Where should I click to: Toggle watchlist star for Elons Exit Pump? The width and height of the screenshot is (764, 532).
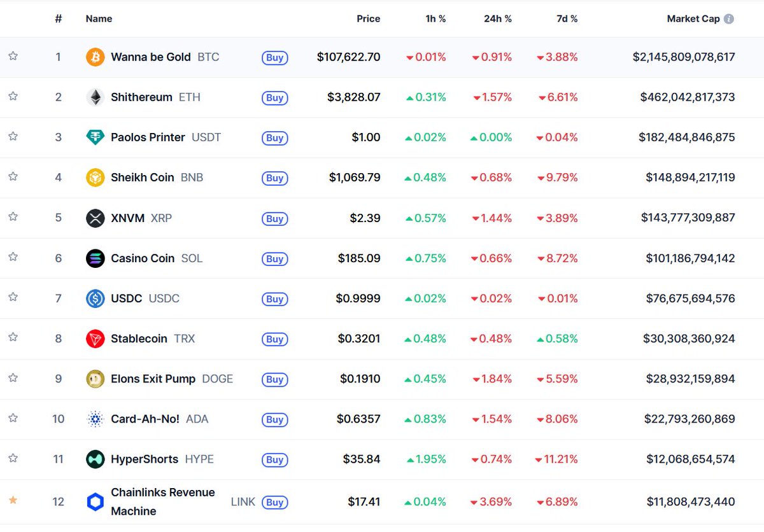coord(13,377)
